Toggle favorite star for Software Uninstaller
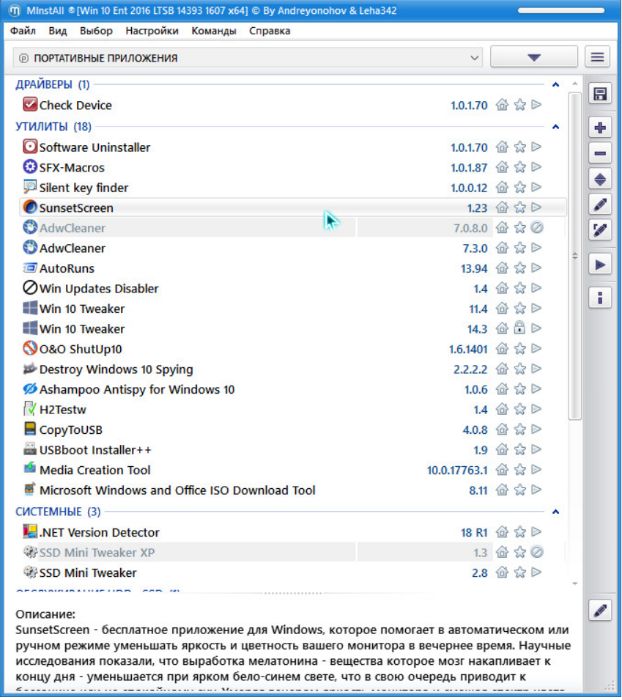 coord(520,147)
